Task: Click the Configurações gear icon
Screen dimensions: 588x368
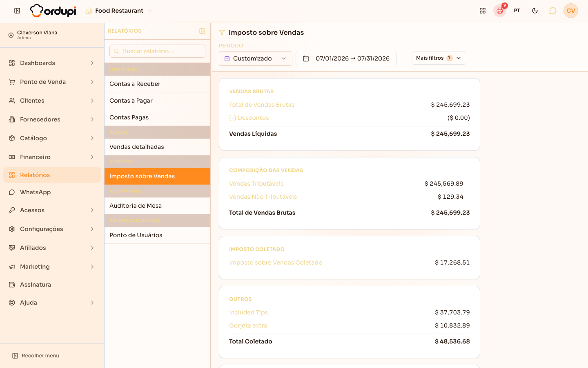Action: coord(12,229)
